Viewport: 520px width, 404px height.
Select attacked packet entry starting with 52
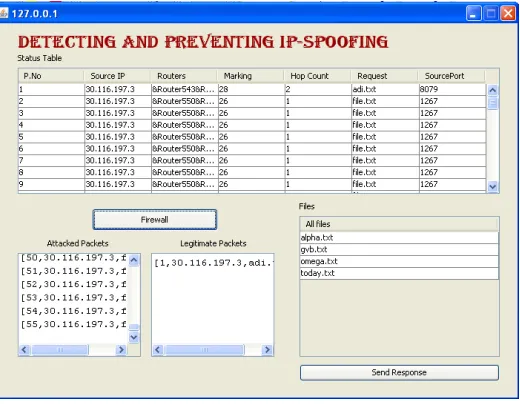pyautogui.click(x=74, y=284)
